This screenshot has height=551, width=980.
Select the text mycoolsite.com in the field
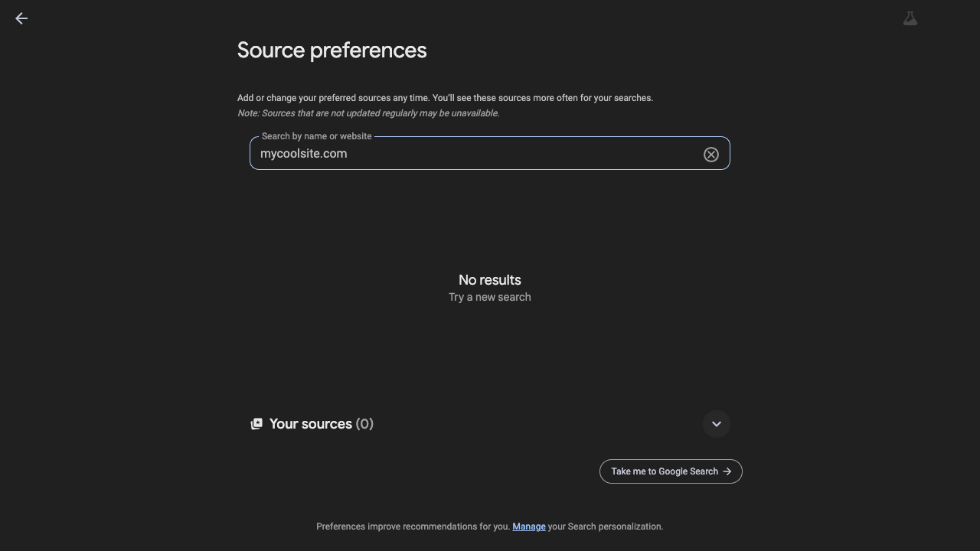303,153
